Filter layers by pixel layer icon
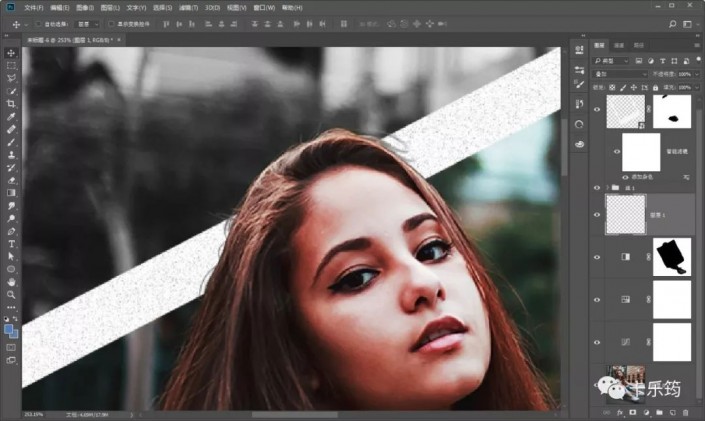Screen dimensions: 705x421 tap(639, 61)
